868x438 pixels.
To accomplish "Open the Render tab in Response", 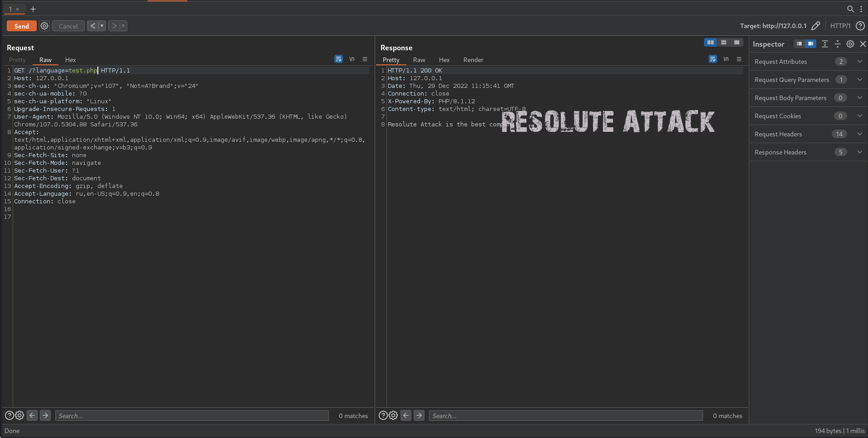I will pyautogui.click(x=473, y=60).
